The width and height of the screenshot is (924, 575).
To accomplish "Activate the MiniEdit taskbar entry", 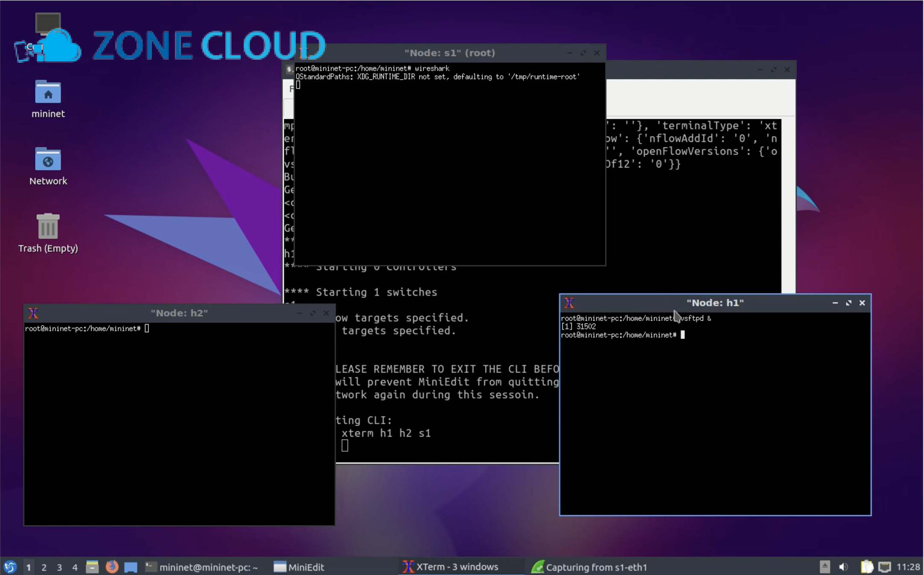I will pyautogui.click(x=299, y=567).
